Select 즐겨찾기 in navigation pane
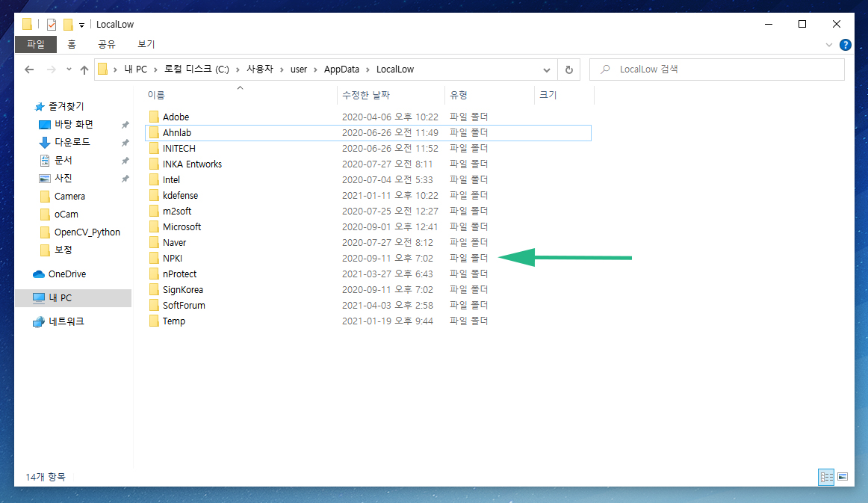Image resolution: width=868 pixels, height=503 pixels. (x=66, y=106)
